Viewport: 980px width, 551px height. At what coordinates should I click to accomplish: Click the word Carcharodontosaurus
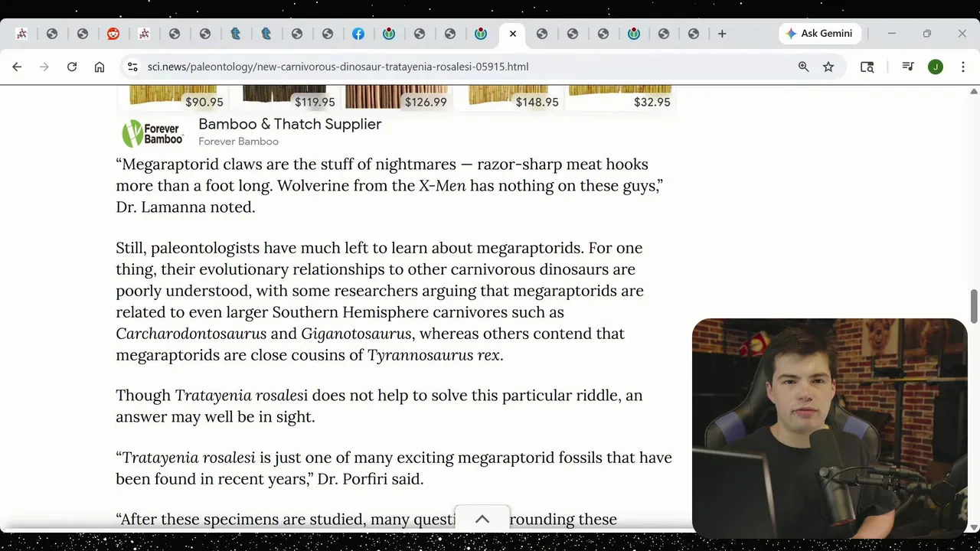[x=191, y=334]
